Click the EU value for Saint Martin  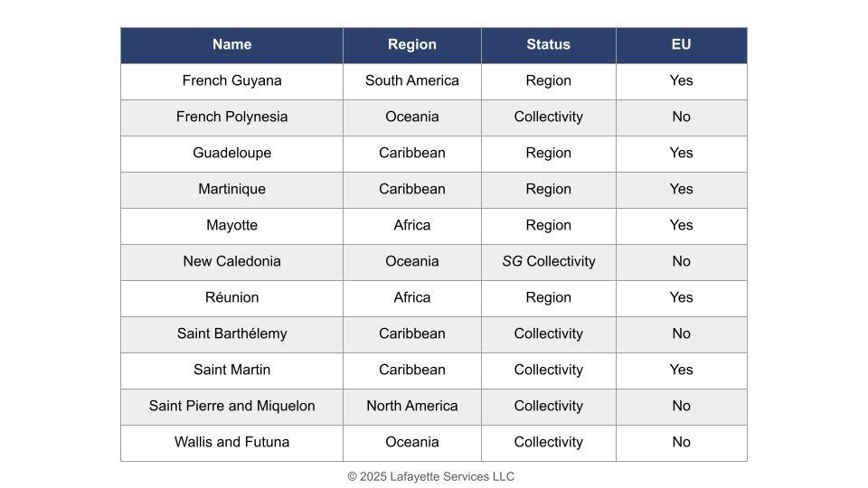point(681,370)
